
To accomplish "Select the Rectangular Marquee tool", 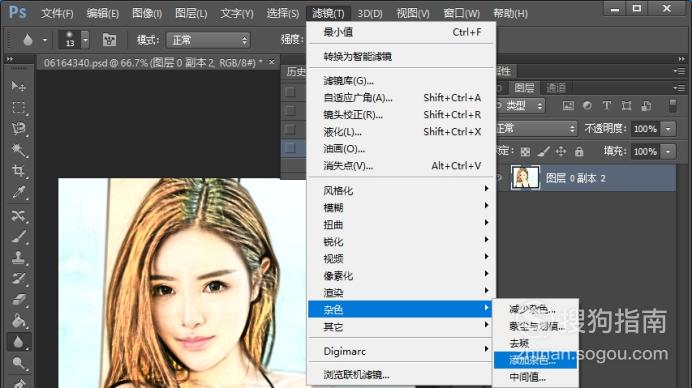I will tap(18, 107).
